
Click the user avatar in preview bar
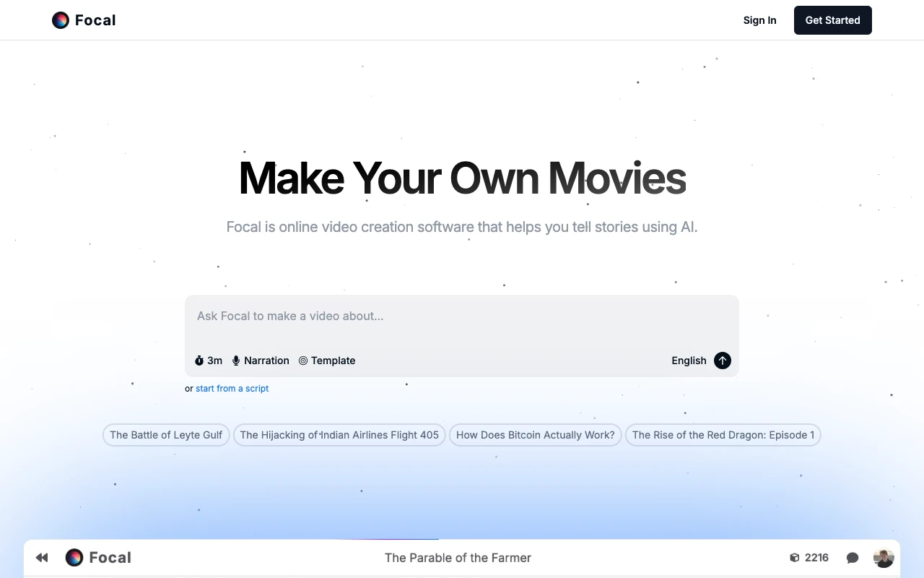pyautogui.click(x=884, y=558)
